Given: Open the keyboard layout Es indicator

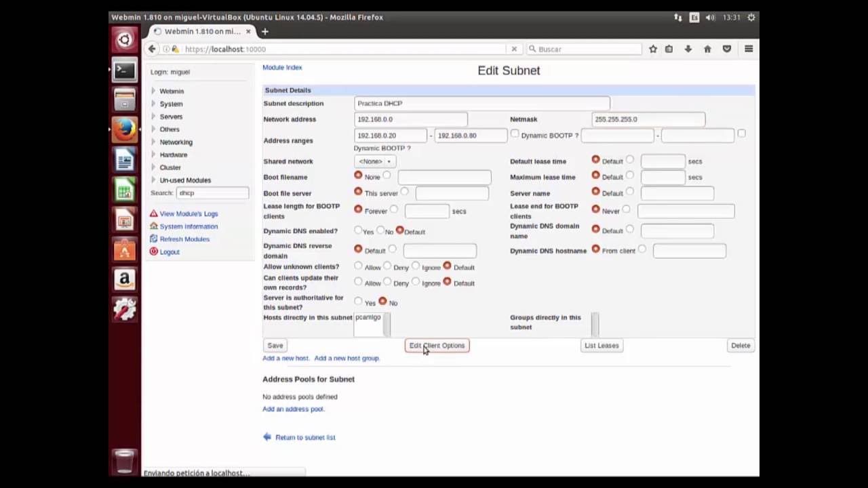Looking at the screenshot, I should [x=694, y=18].
